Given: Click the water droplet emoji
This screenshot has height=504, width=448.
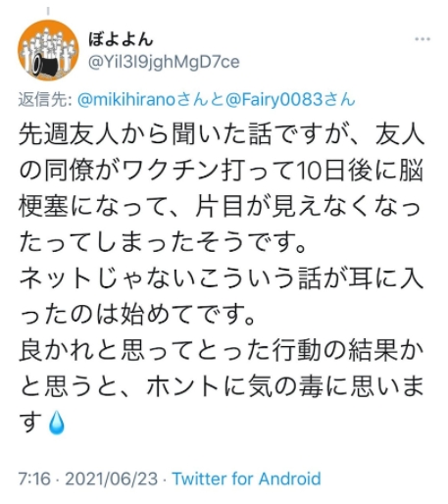Looking at the screenshot, I should pyautogui.click(x=56, y=423).
